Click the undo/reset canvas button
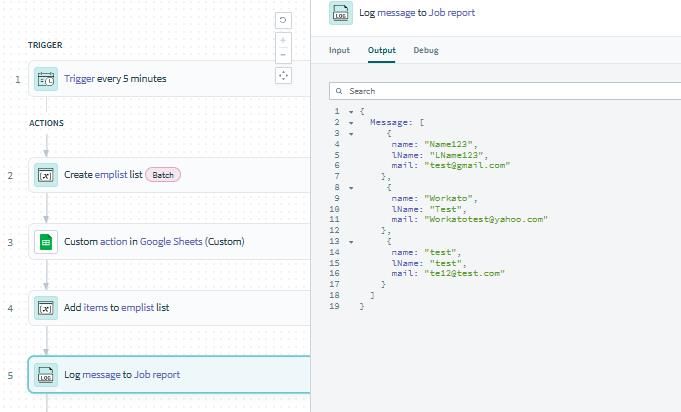Viewport: 681px width, 412px height. pyautogui.click(x=283, y=20)
